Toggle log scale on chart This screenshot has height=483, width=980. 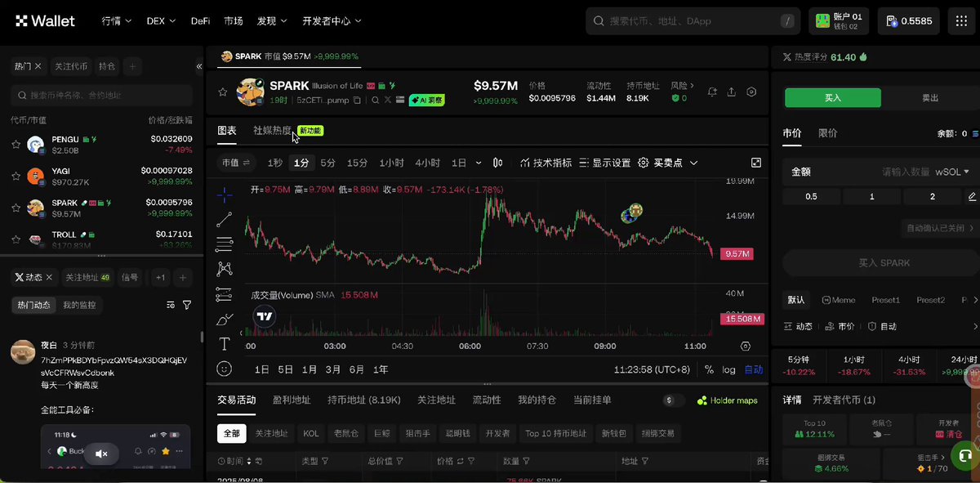click(x=728, y=369)
